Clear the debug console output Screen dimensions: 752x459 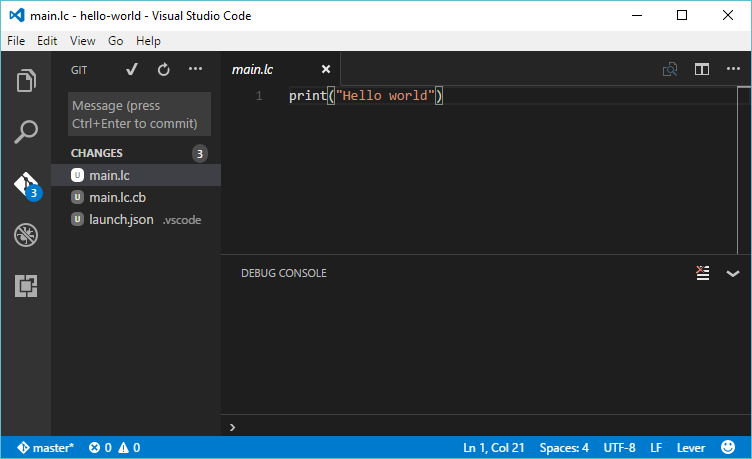point(703,273)
